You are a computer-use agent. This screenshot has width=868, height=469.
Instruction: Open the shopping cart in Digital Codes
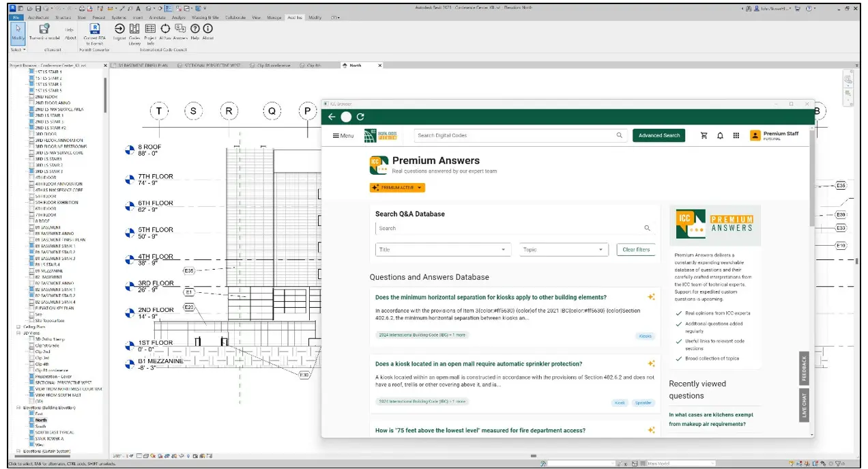(704, 135)
